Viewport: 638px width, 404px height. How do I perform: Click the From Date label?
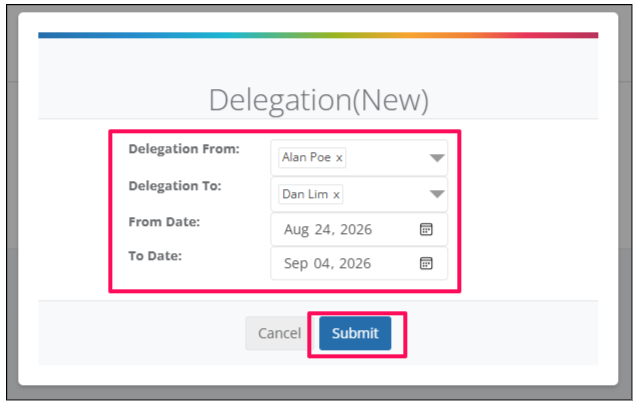164,222
